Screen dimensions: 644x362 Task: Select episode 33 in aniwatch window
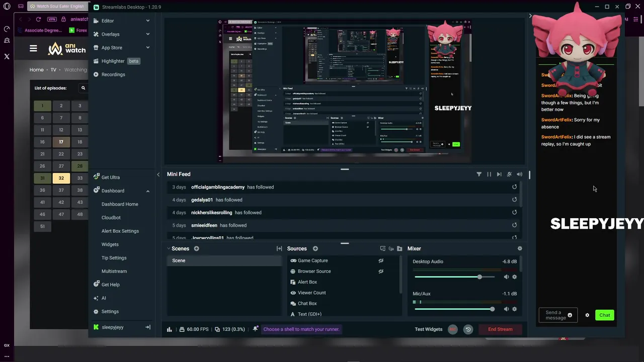pos(79,178)
